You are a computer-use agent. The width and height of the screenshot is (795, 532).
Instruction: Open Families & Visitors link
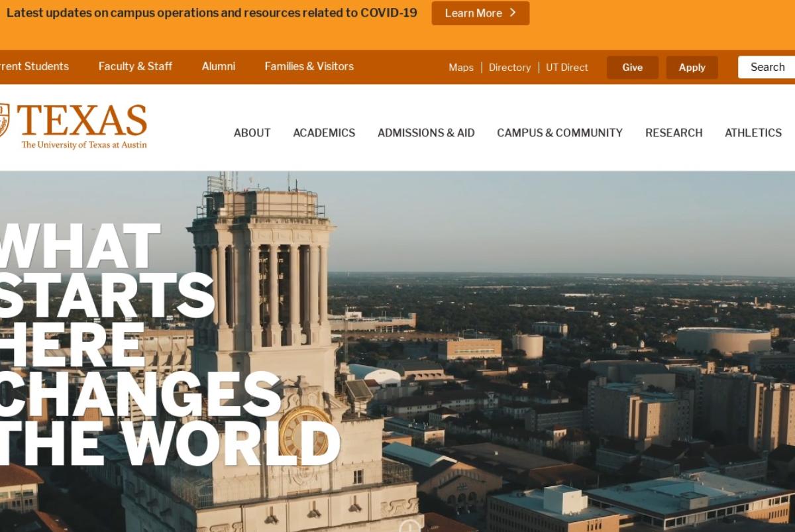click(x=309, y=66)
